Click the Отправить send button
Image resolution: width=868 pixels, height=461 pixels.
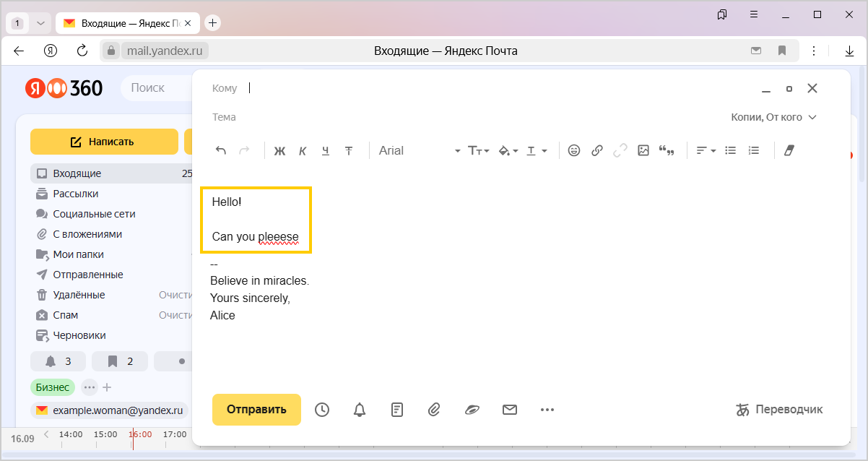click(x=256, y=410)
